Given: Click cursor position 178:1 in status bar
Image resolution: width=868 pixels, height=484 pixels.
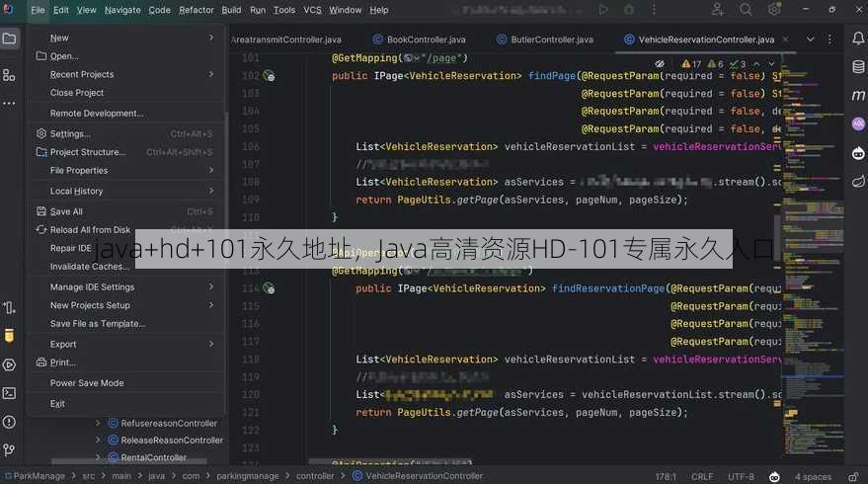Looking at the screenshot, I should [666, 477].
